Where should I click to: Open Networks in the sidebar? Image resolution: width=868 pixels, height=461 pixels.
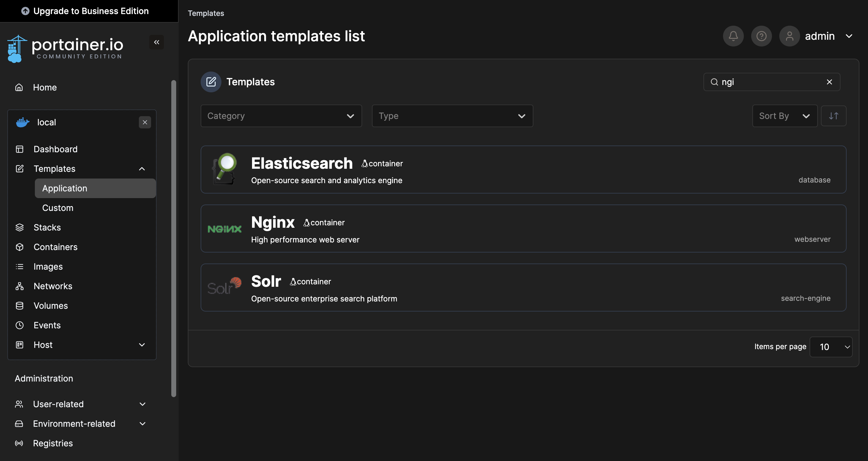pyautogui.click(x=53, y=286)
